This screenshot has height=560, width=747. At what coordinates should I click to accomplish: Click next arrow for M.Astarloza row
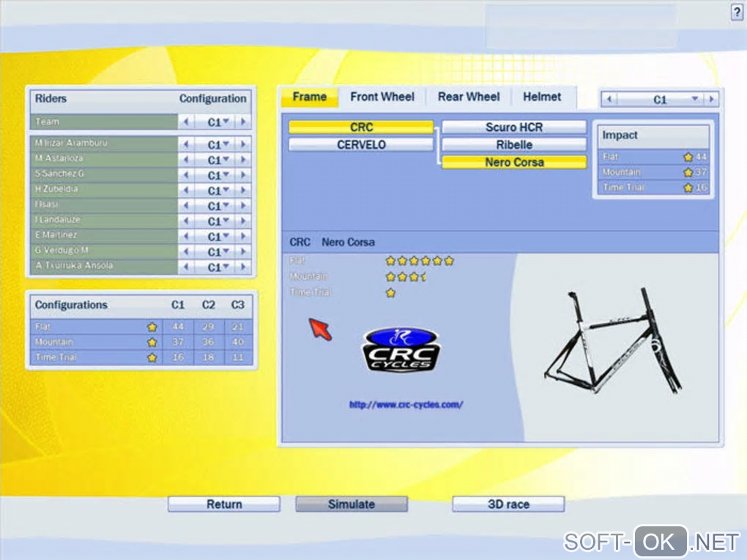tap(243, 160)
